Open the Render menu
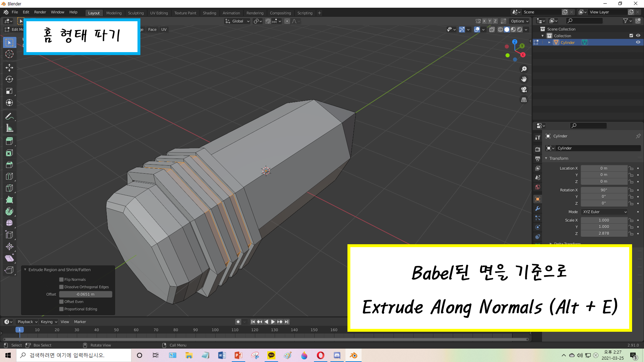The height and width of the screenshot is (362, 644). 40,12
